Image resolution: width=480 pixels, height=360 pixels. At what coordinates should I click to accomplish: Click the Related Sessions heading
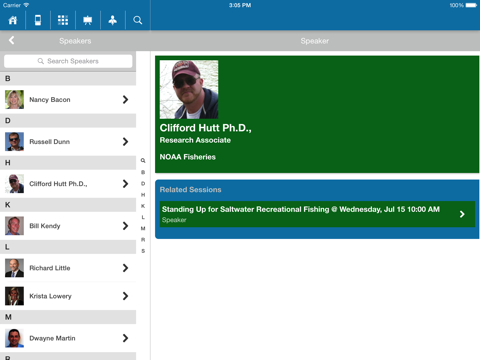click(x=190, y=190)
